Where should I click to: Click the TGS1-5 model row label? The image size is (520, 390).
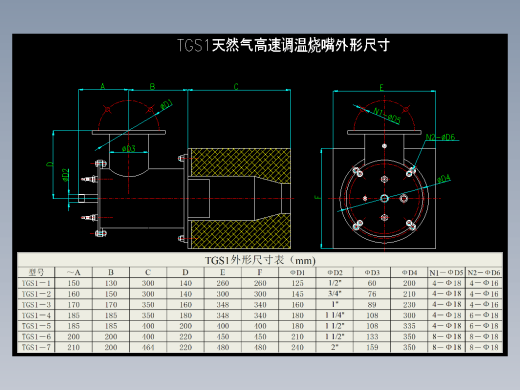click(x=36, y=326)
